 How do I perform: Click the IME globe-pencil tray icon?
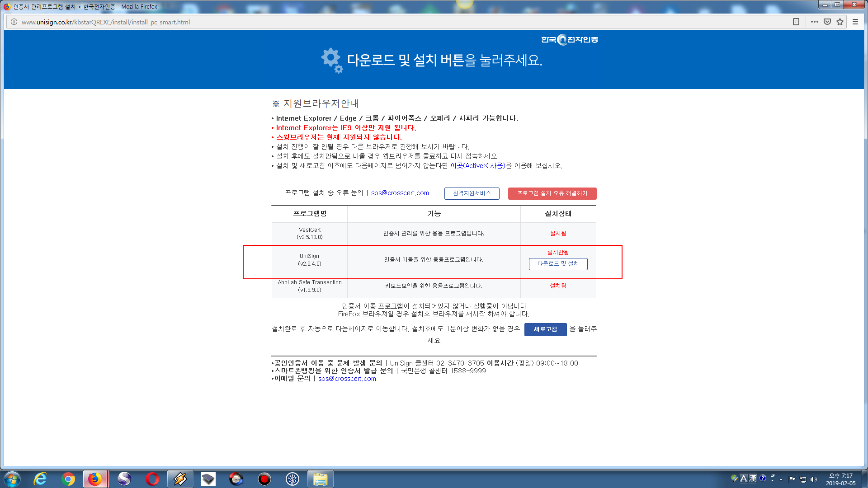click(735, 478)
